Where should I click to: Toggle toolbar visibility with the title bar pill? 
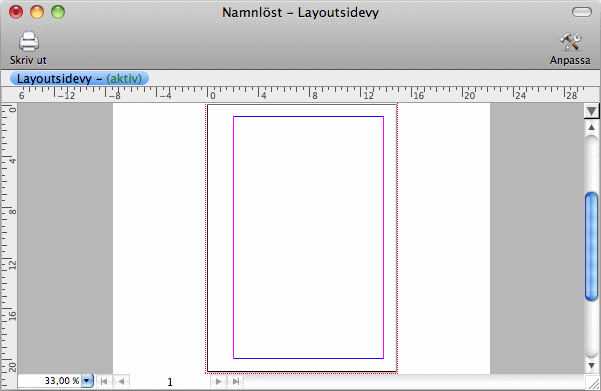pos(582,12)
